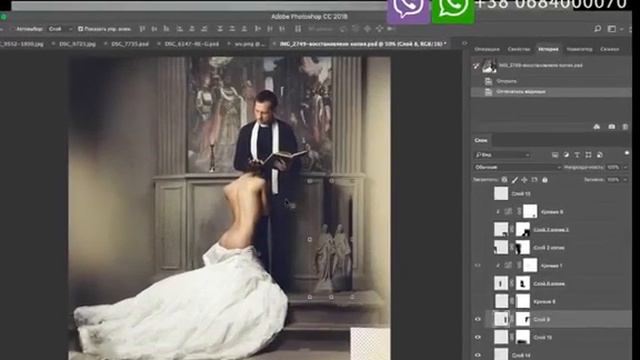This screenshot has width=640, height=360.
Task: Lock transparent pixels icon in Layers panel
Action: coord(504,180)
